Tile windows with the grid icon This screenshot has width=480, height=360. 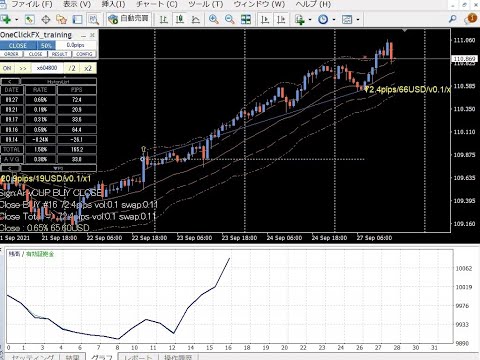pos(246,19)
